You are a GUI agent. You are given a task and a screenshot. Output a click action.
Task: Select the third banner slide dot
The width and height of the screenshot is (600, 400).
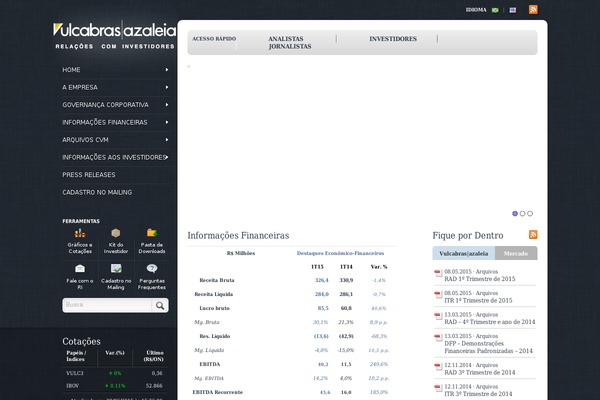(530, 214)
